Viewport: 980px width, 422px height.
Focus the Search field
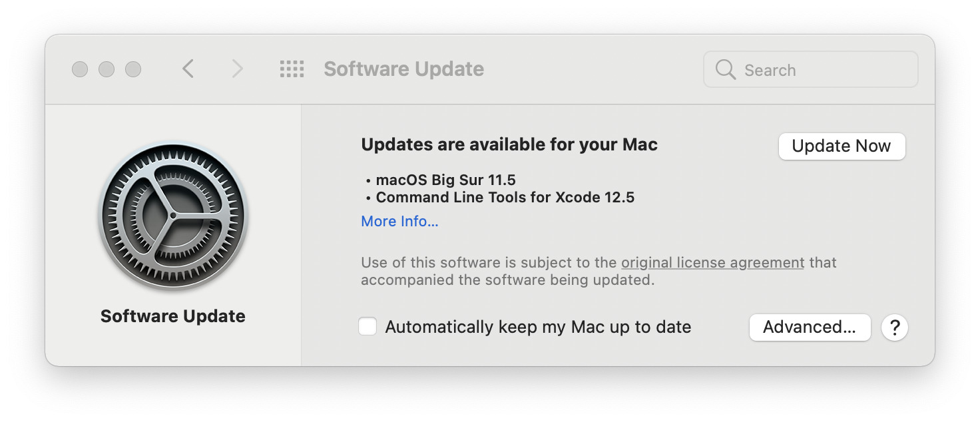coord(810,69)
